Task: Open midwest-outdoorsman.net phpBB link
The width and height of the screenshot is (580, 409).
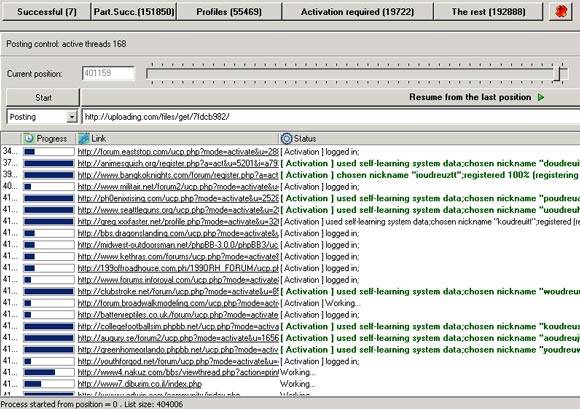Action: click(x=178, y=245)
